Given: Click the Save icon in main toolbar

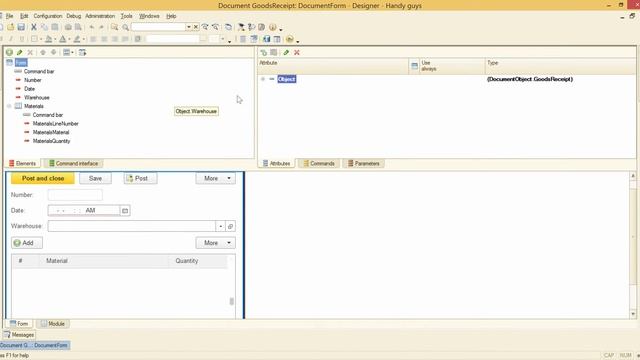Looking at the screenshot, I should (x=21, y=27).
